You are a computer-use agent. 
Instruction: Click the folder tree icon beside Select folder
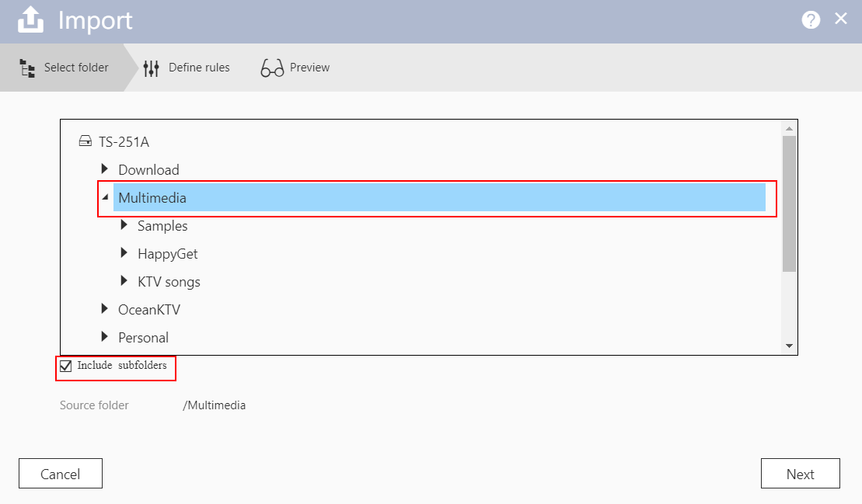[27, 68]
